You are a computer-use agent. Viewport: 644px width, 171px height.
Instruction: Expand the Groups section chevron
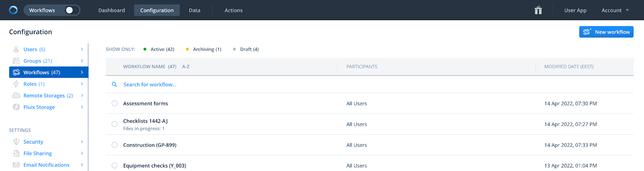pos(82,61)
